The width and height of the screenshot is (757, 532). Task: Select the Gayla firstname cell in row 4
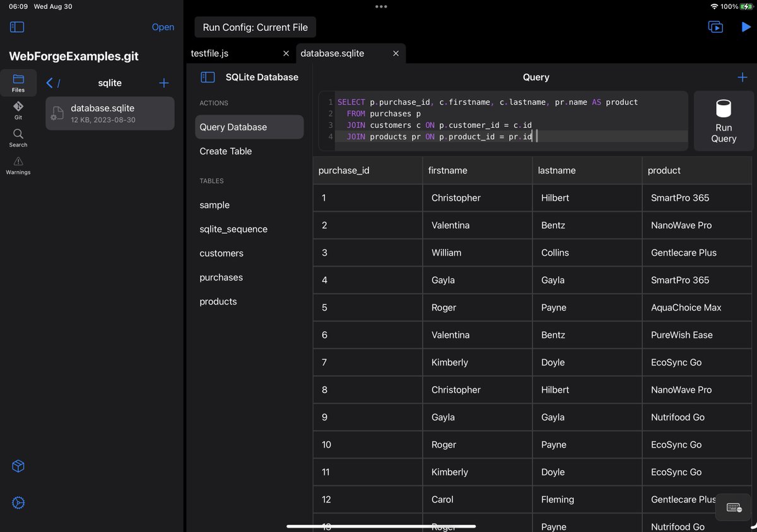[478, 280]
